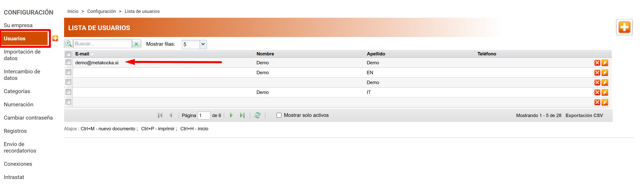Screen dimensions: 644x184
Task: Refresh the user list
Action: (257, 115)
